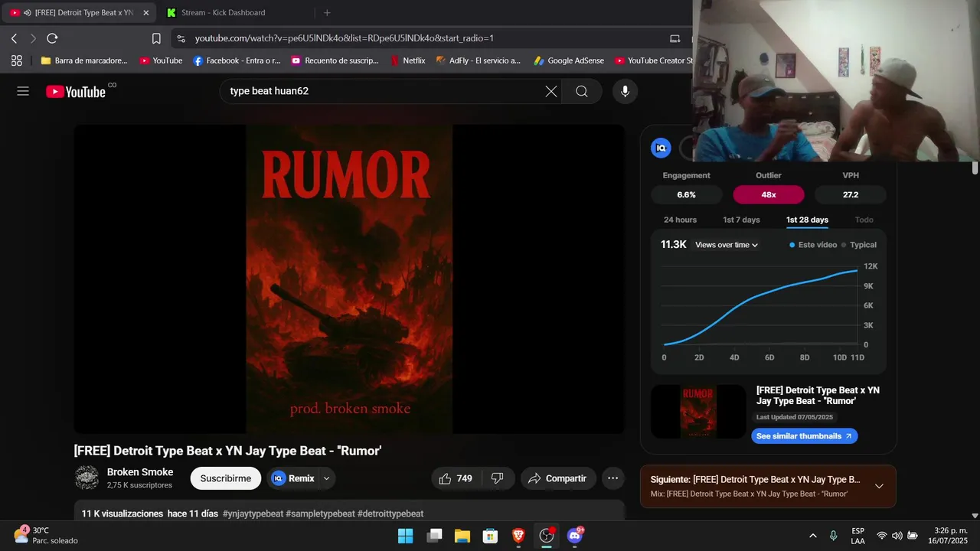Click the Outlier 48x badge
980x551 pixels.
769,194
